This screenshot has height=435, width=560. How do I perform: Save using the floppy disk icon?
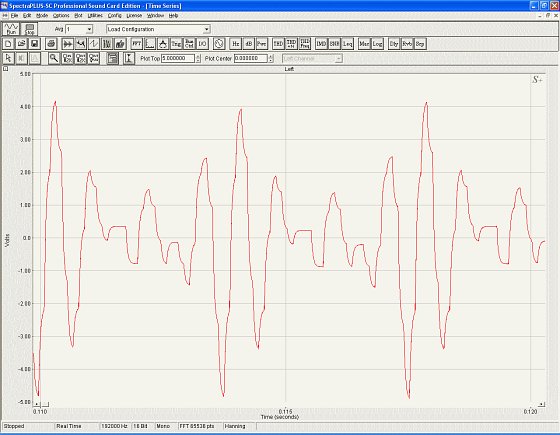(35, 44)
